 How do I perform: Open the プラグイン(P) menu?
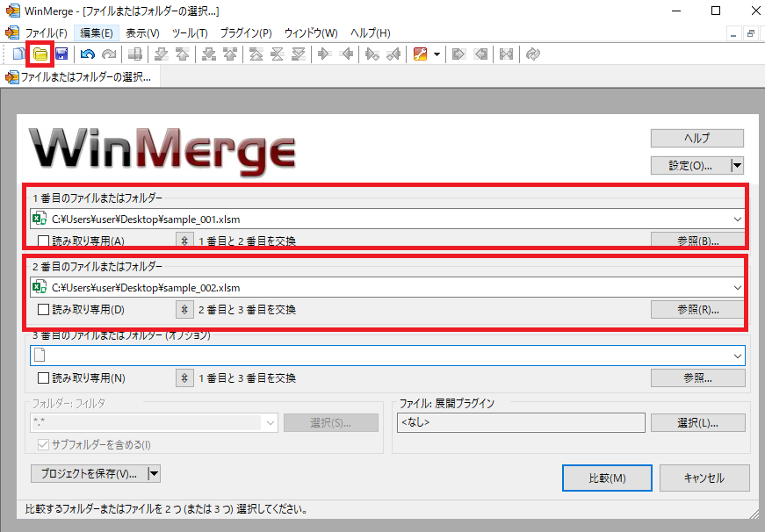point(246,33)
